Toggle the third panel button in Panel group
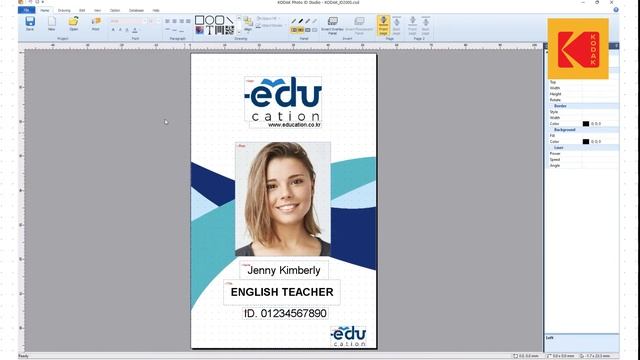The image size is (640, 360). (307, 30)
